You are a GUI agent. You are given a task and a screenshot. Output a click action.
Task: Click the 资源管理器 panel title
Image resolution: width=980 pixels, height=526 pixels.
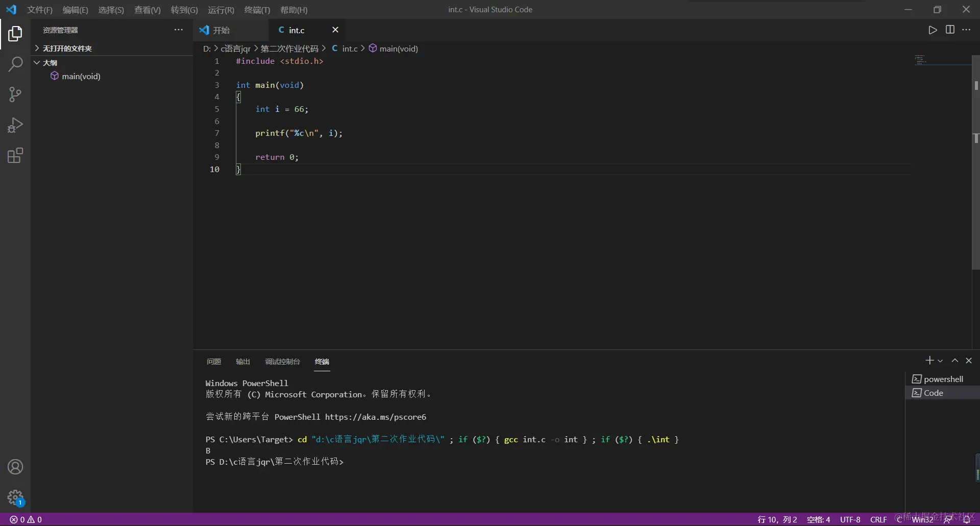point(60,30)
